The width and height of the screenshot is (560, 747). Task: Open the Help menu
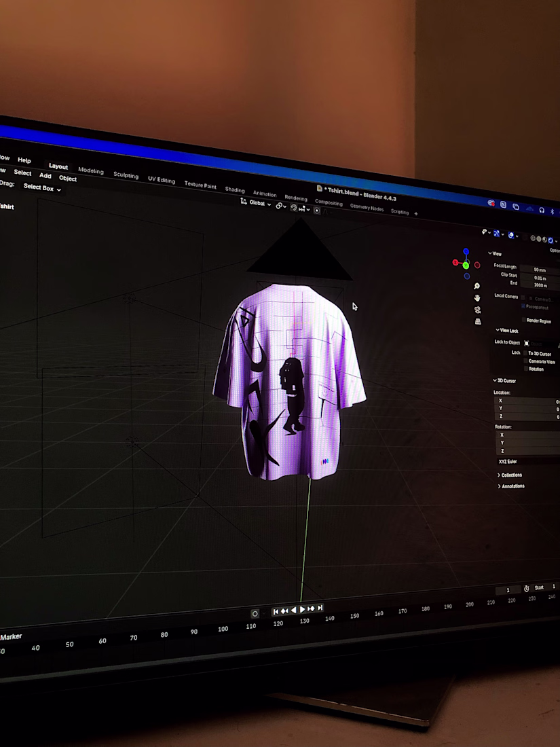click(24, 160)
